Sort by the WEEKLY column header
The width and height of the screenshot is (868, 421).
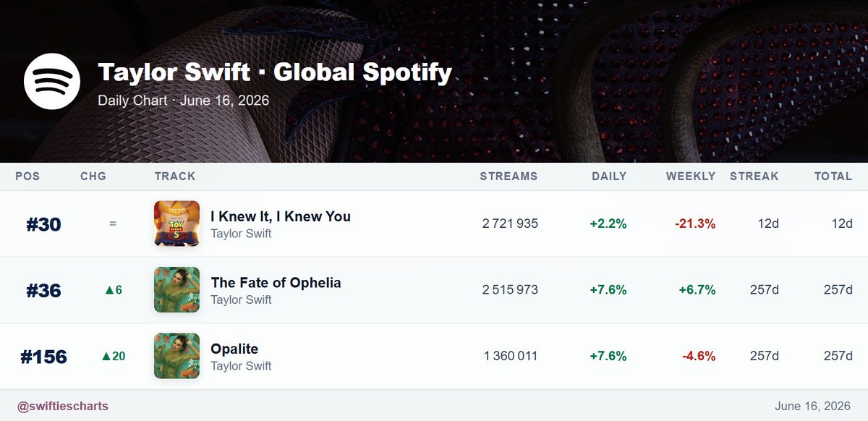coord(691,177)
